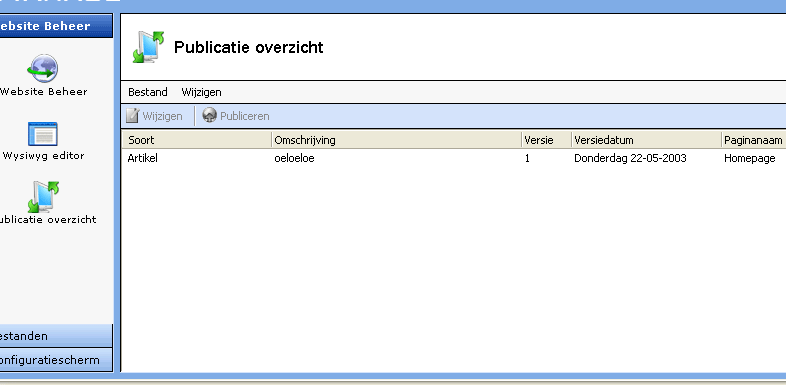
Task: Click the Homepage cell in Paginanaam column
Action: point(750,158)
